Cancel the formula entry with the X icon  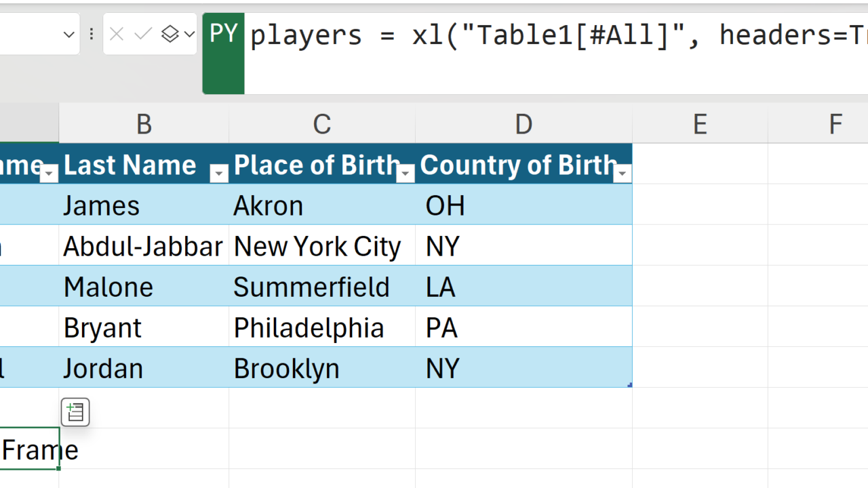pyautogui.click(x=117, y=34)
